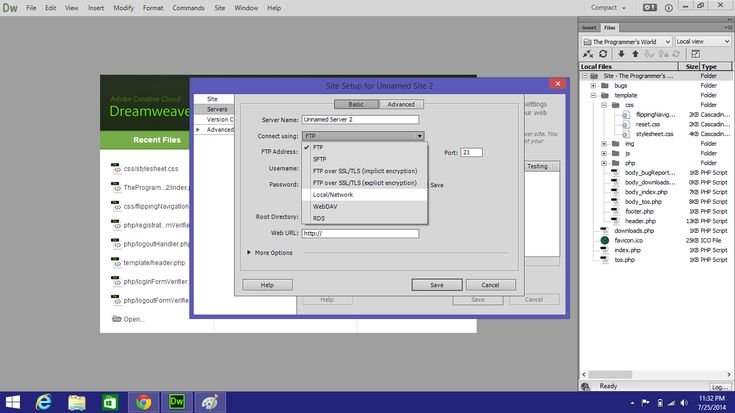Image resolution: width=735 pixels, height=413 pixels.
Task: Select SFTP in connection list
Action: pyautogui.click(x=365, y=159)
